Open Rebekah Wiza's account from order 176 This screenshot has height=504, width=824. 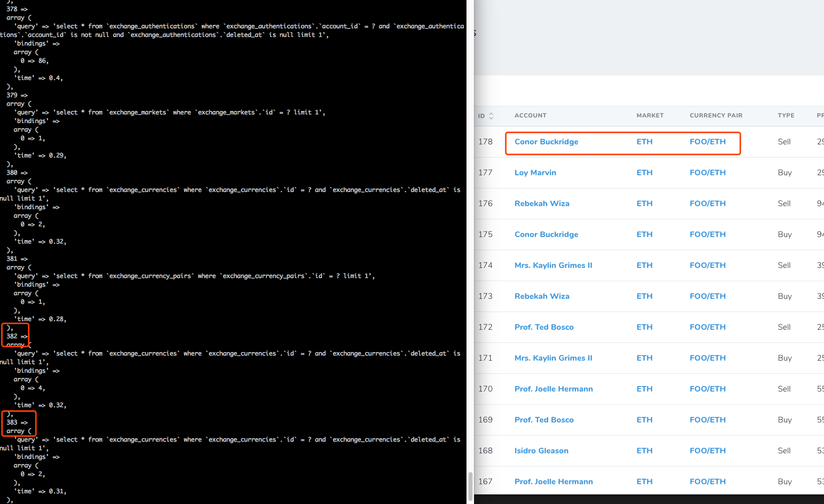click(542, 203)
